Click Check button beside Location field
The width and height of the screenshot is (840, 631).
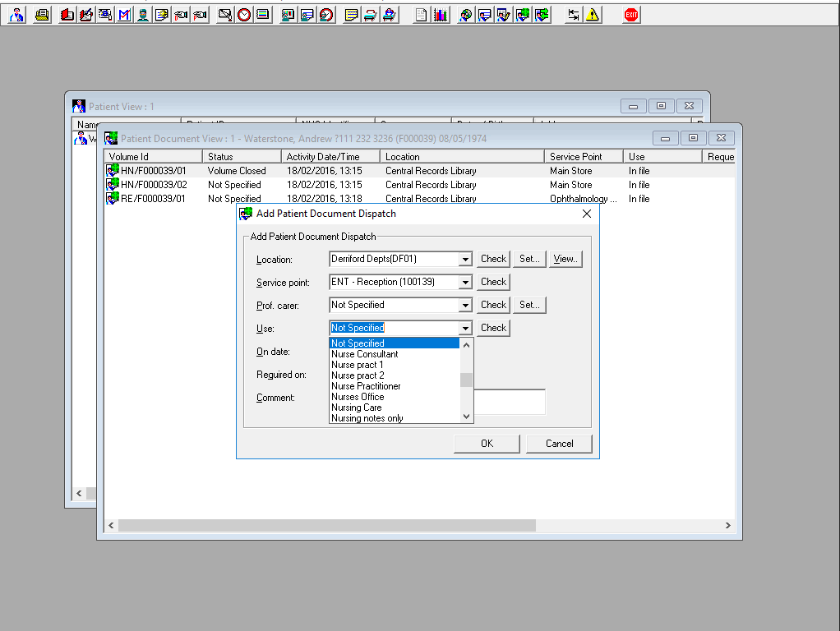493,259
